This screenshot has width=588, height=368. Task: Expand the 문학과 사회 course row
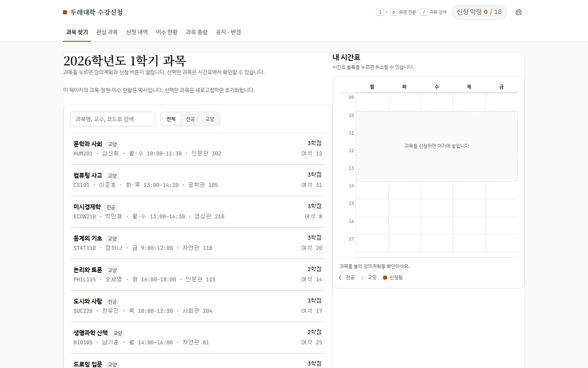198,149
